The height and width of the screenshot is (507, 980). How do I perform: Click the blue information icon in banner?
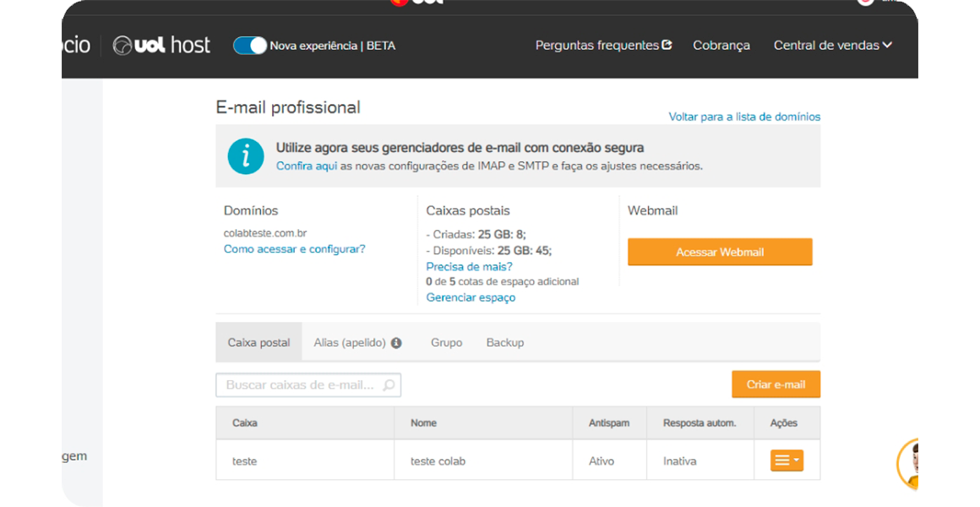point(246,155)
